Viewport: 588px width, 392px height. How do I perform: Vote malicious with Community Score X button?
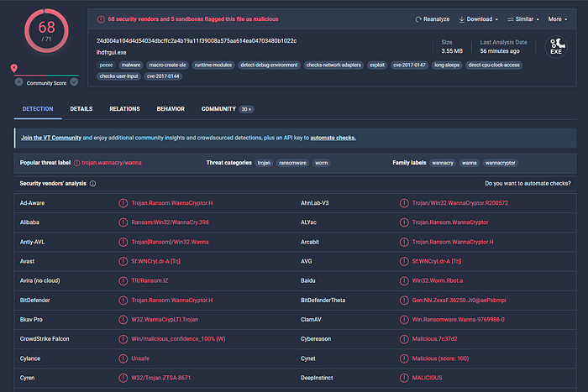(x=18, y=81)
